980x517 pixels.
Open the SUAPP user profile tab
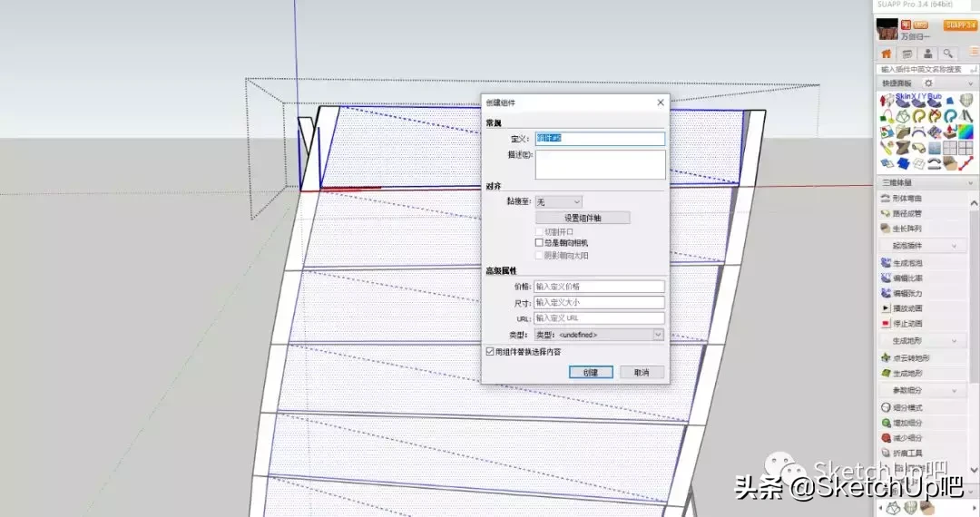pyautogui.click(x=927, y=54)
